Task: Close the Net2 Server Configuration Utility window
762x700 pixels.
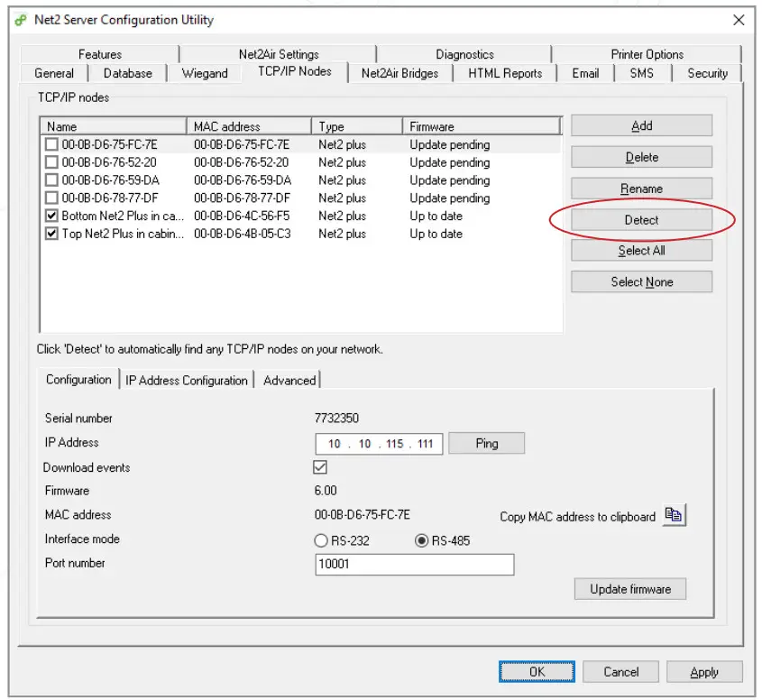Action: (x=739, y=20)
